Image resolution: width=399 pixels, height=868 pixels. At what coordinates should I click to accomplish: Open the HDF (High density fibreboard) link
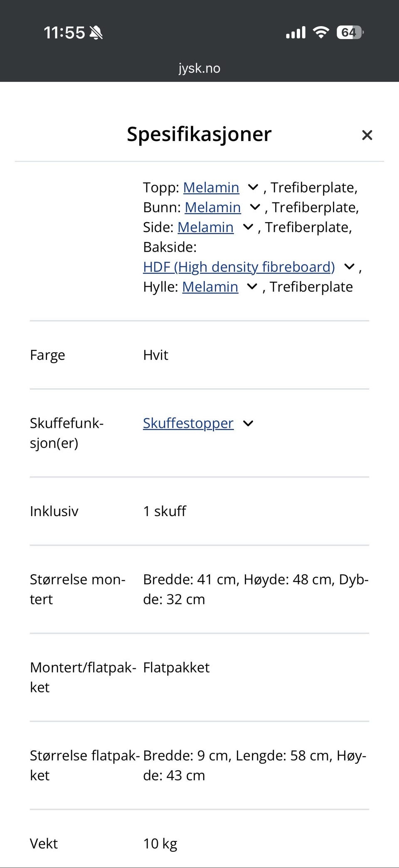(239, 266)
